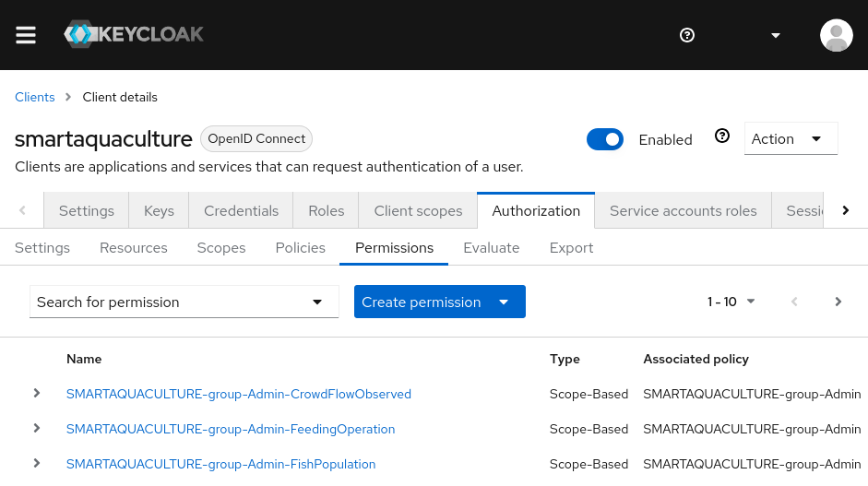Open SMARTAQUACULTURE-group-Admin-FeedingOperation permission

[231, 429]
